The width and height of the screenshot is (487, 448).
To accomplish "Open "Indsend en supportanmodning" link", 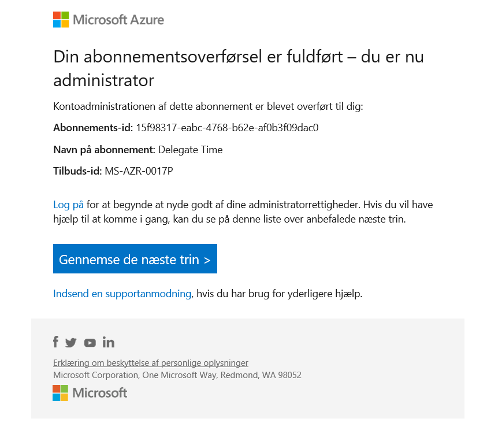I will click(x=122, y=294).
